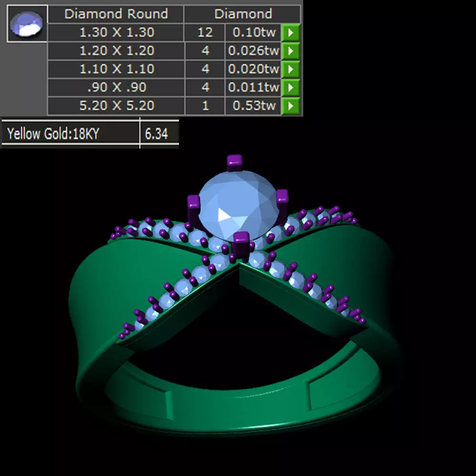Screen dimensions: 476x476
Task: Click the 0.53tw weight cell
Action: point(254,106)
